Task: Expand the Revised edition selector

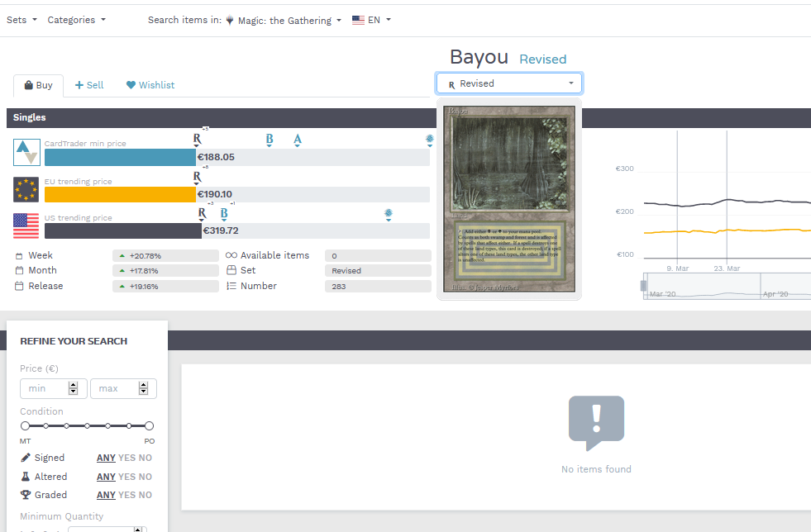Action: (x=509, y=83)
